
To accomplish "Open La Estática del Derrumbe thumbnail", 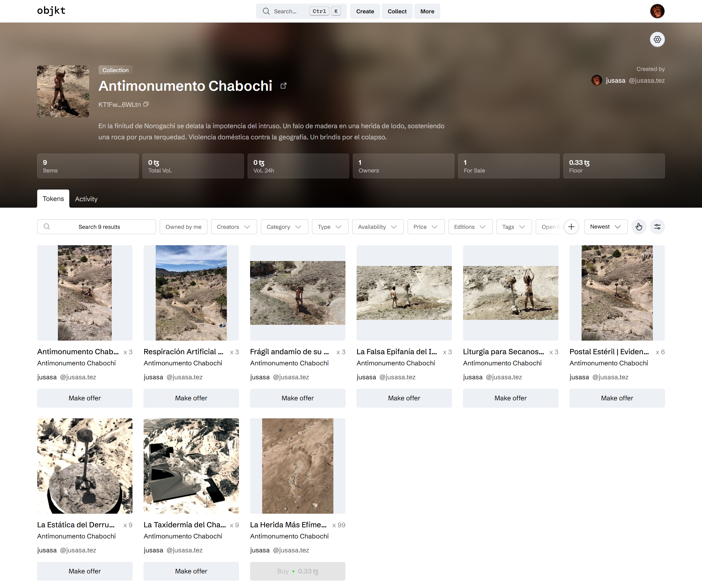I will click(x=84, y=466).
